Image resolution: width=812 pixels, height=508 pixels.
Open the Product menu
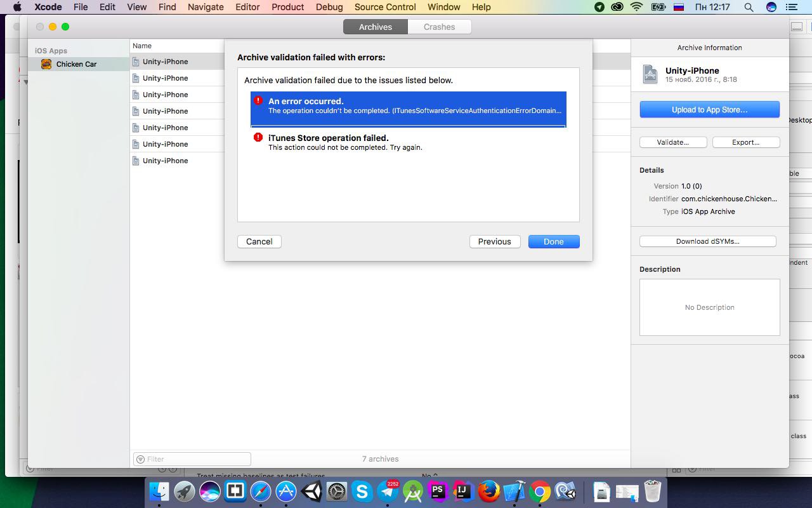pos(288,7)
